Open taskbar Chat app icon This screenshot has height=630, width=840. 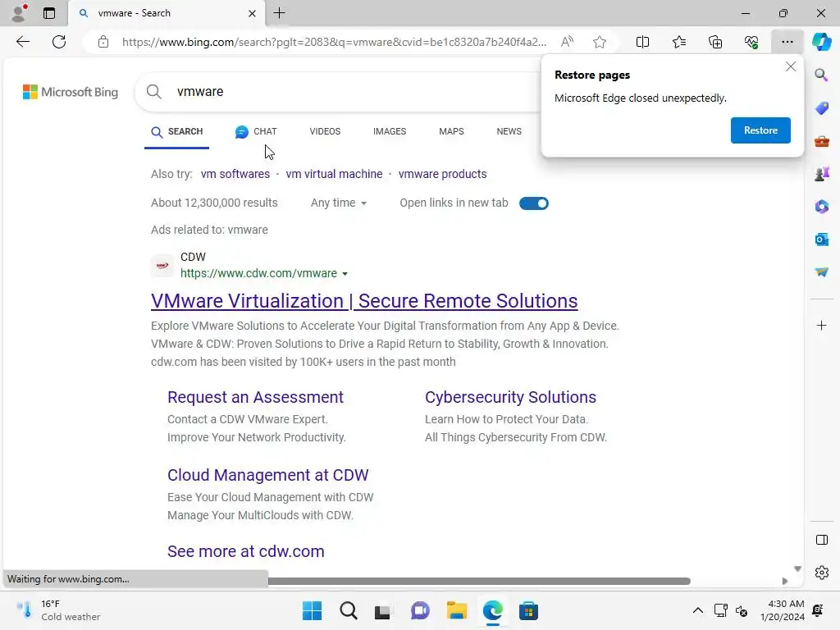420,610
